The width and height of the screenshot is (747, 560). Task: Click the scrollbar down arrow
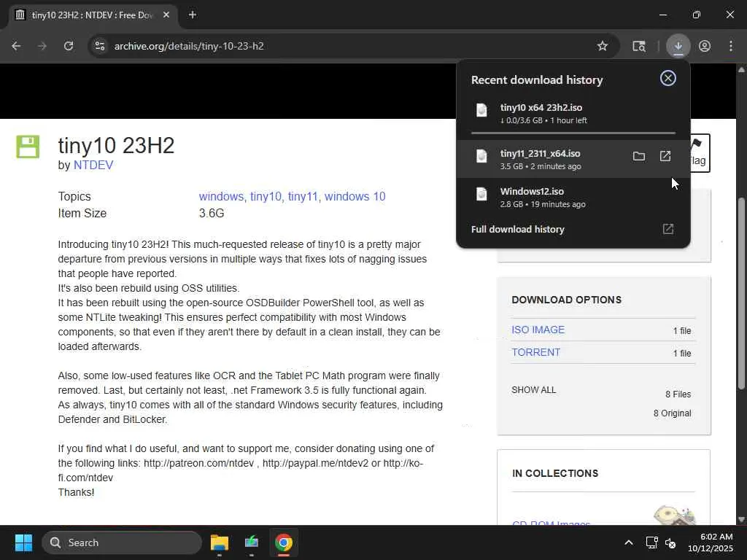coord(741,519)
